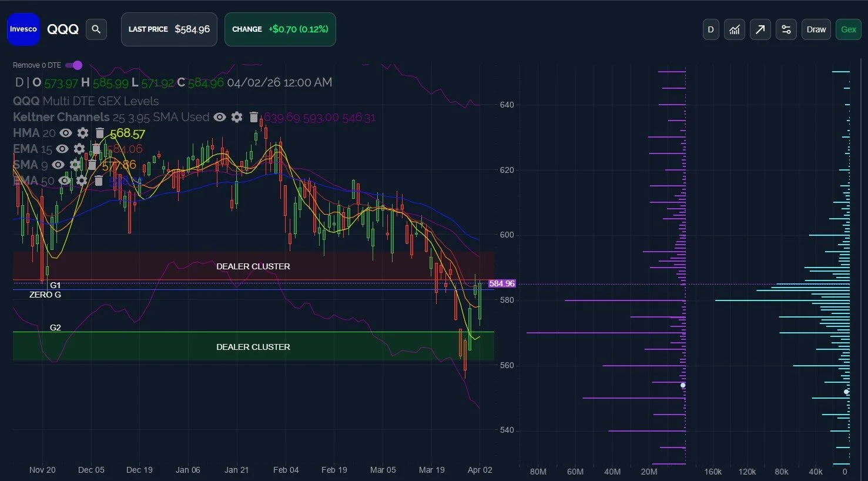The width and height of the screenshot is (868, 481).
Task: Click the white dot marker on purple histogram
Action: [x=683, y=385]
